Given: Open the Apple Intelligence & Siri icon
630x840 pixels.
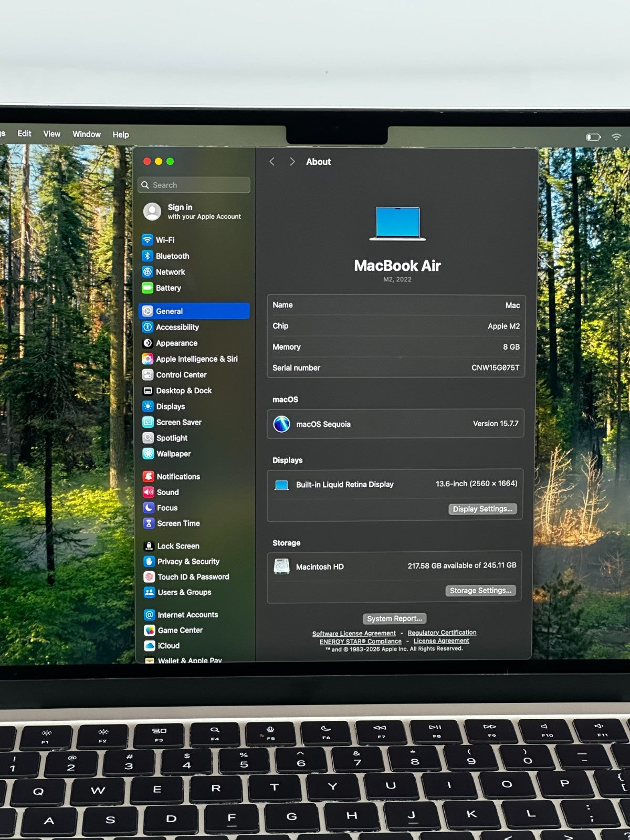Looking at the screenshot, I should tap(148, 359).
